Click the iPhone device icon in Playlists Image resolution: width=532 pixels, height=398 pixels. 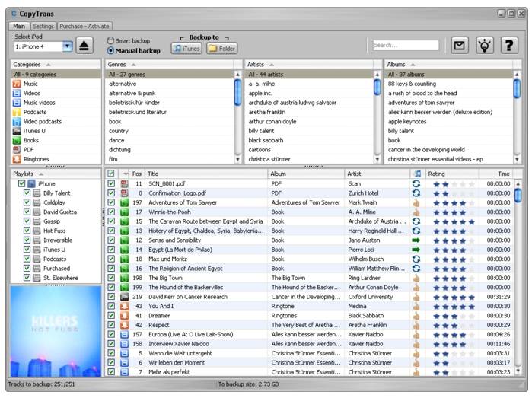click(31, 183)
